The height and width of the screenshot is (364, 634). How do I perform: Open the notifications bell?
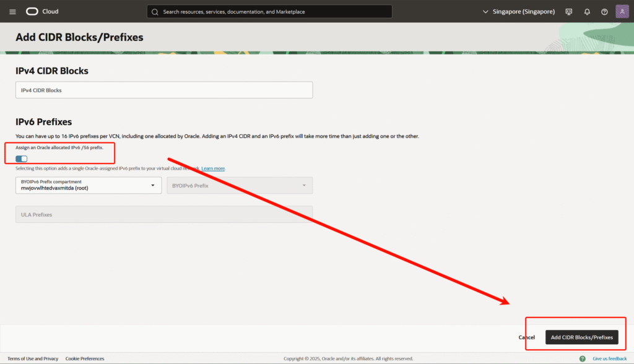(x=587, y=12)
